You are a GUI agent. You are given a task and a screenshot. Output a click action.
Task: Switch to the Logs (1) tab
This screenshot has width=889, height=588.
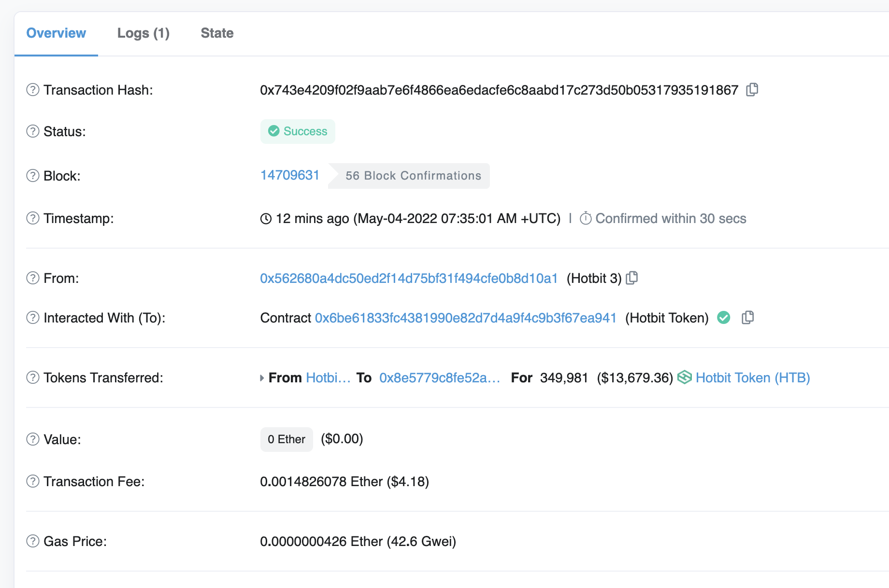click(143, 33)
